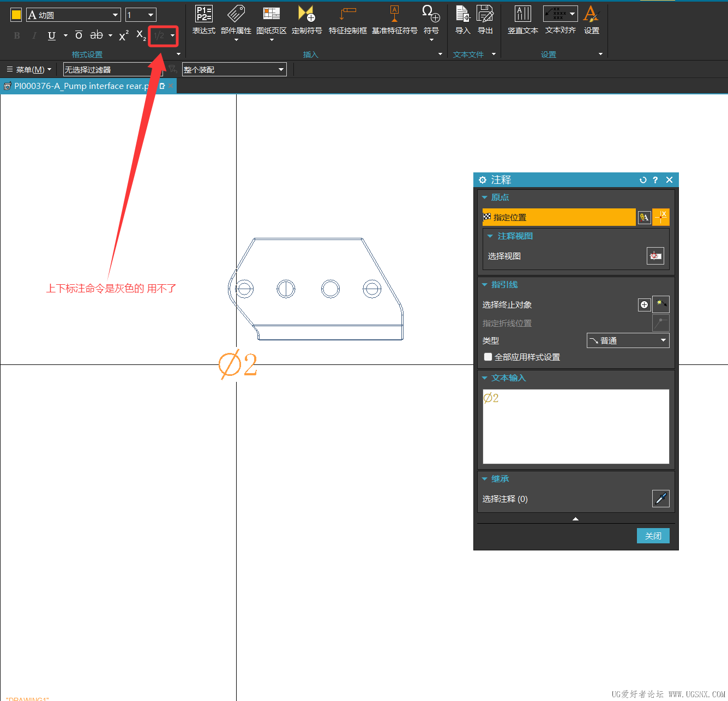Click in the text input box showing Ø2
Viewport: 728px width, 701px height.
pyautogui.click(x=576, y=427)
